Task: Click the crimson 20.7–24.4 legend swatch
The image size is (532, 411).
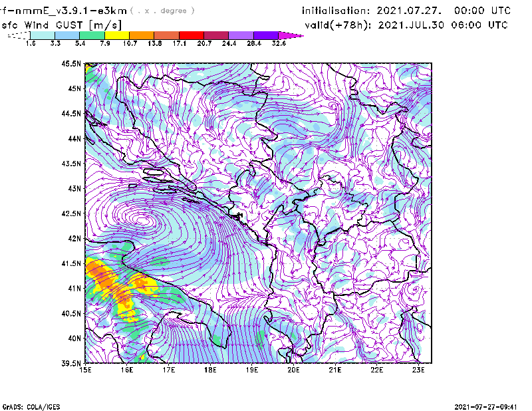Action: 216,35
